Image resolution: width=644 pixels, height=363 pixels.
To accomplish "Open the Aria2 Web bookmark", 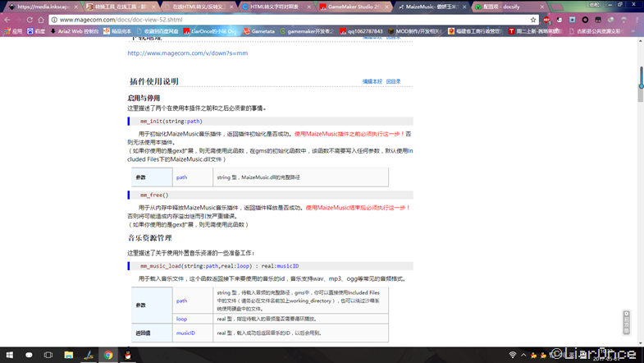I will tap(75, 31).
